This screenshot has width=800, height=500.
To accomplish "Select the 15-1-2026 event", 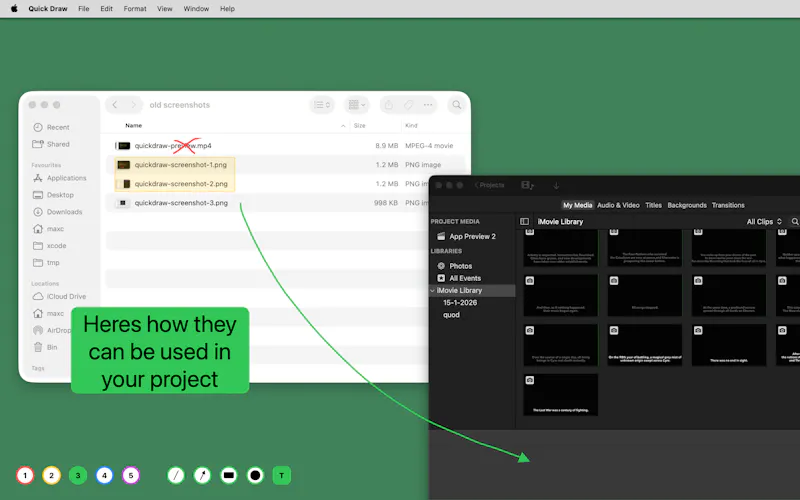I will [x=460, y=303].
